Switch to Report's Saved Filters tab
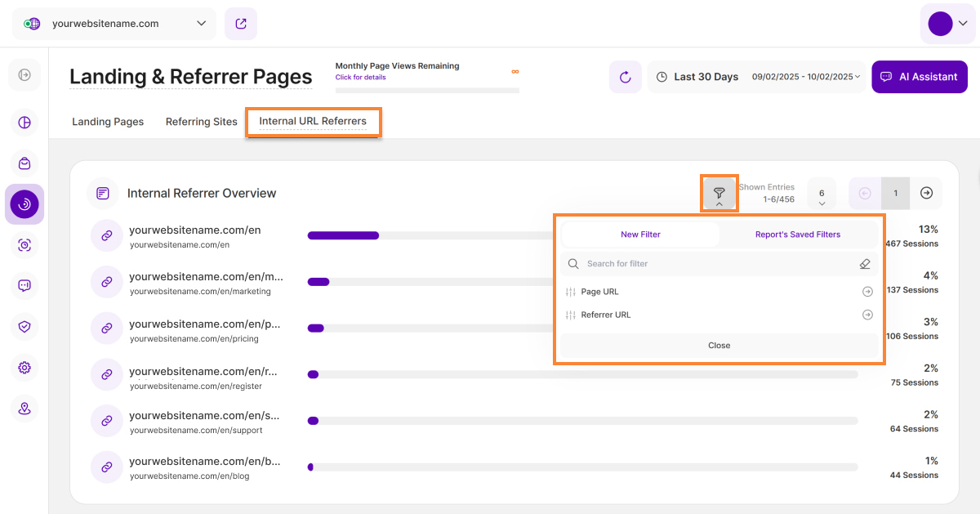Image resolution: width=980 pixels, height=514 pixels. (797, 235)
